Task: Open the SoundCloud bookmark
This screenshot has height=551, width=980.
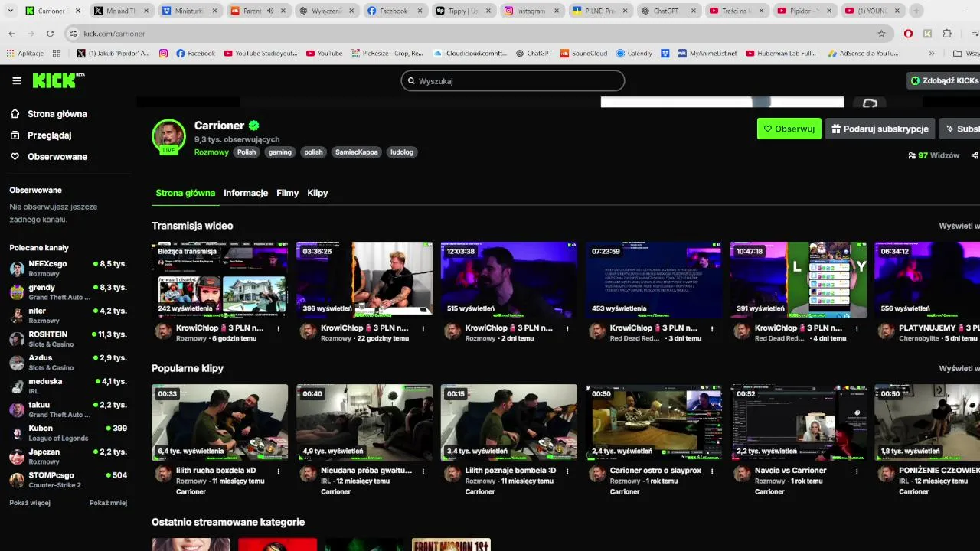Action: 583,54
